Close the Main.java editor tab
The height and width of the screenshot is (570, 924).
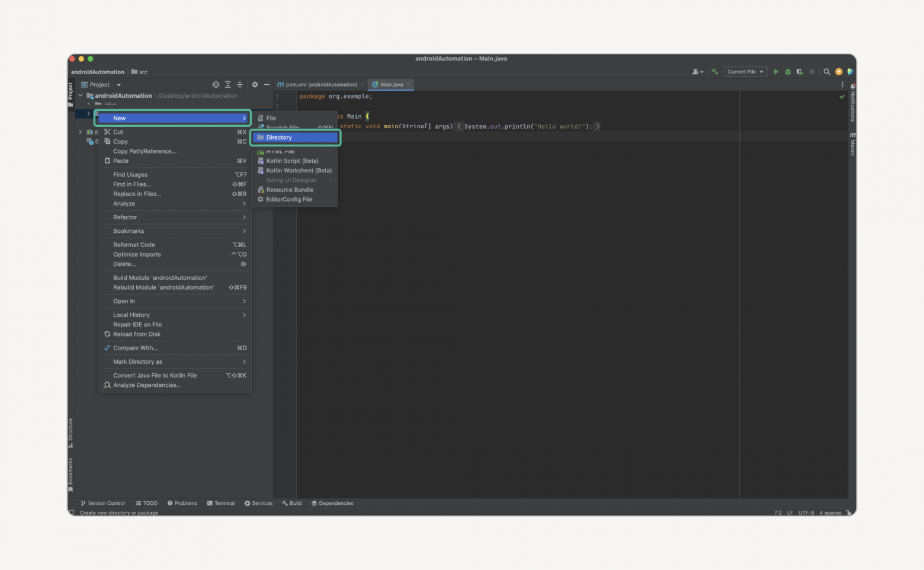click(409, 85)
